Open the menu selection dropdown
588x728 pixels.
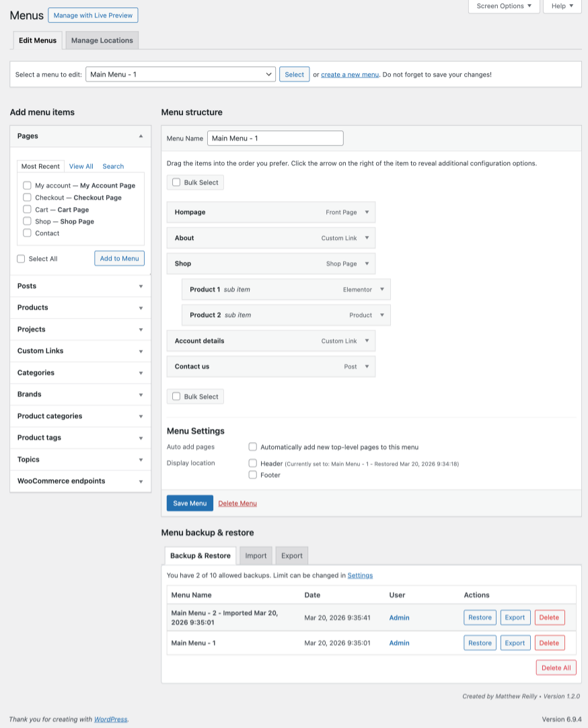(x=180, y=74)
